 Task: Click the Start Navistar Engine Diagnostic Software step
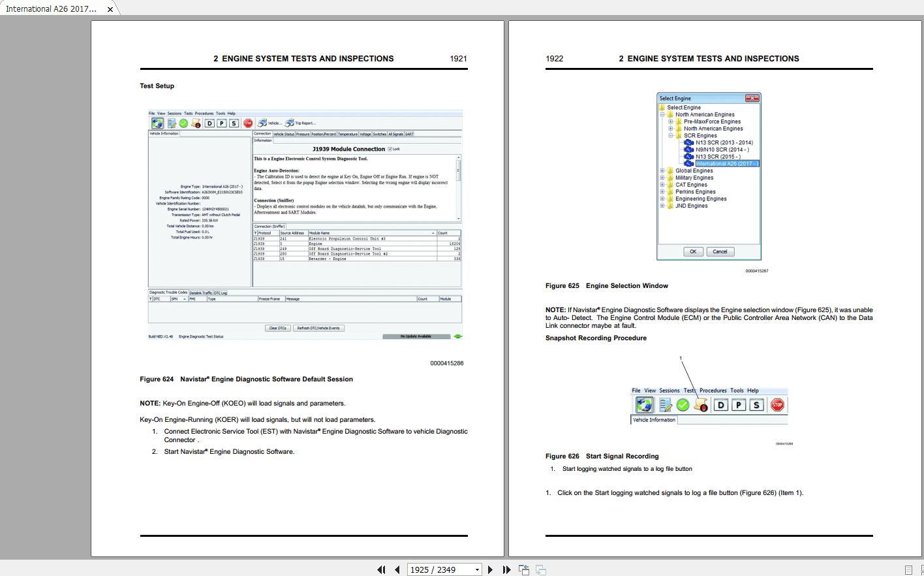(x=229, y=451)
